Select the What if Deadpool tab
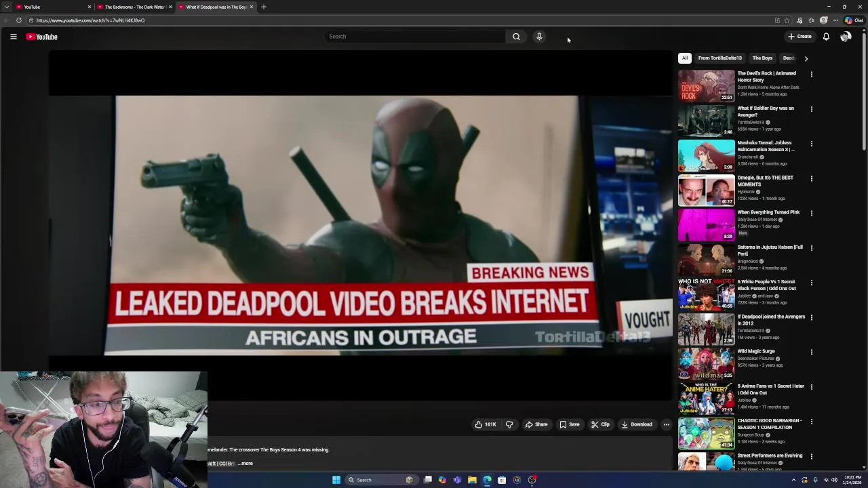Screen dimensions: 868x488 coord(216,7)
